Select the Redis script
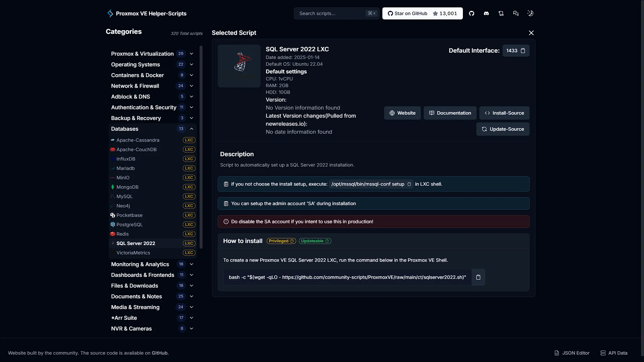 pyautogui.click(x=153, y=234)
